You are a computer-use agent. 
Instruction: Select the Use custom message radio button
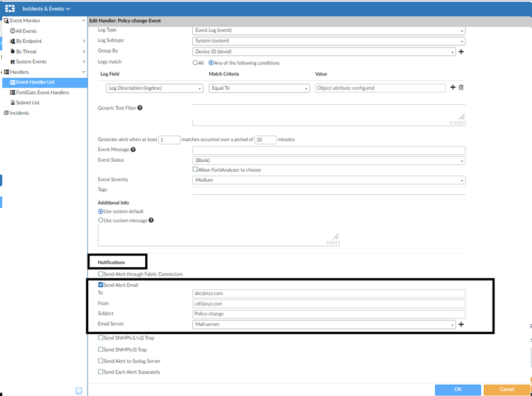pos(101,220)
